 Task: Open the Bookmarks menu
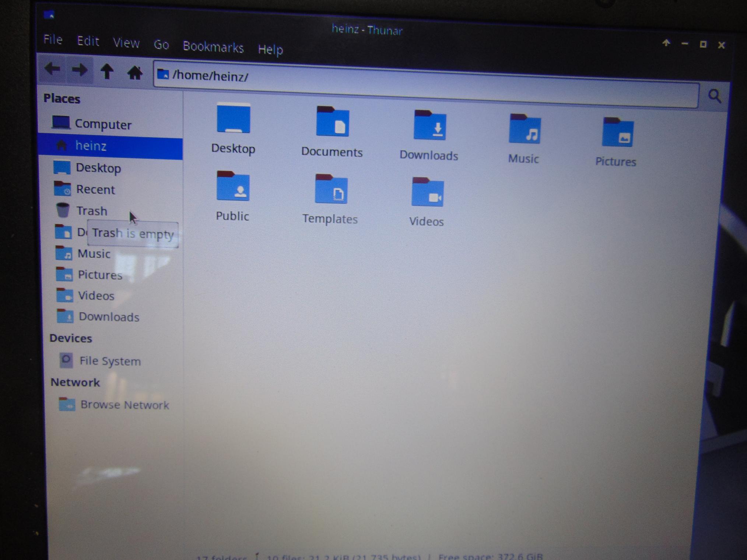[213, 47]
